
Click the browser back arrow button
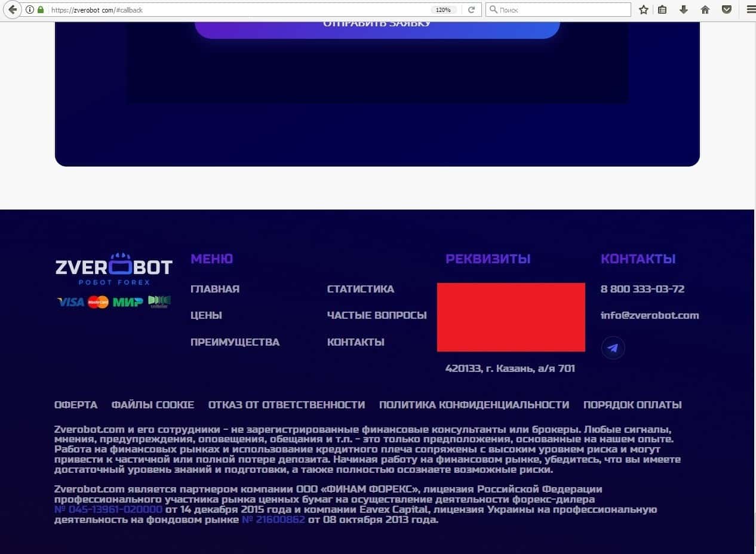[x=12, y=10]
